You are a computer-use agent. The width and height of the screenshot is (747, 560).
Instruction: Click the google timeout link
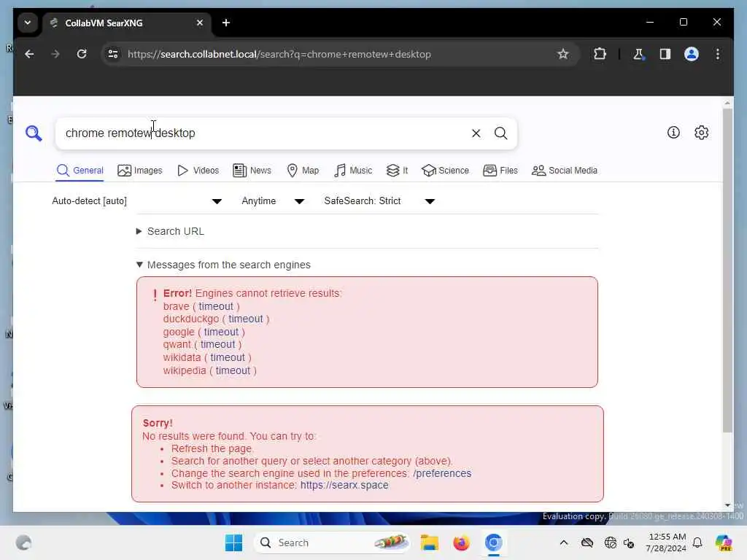click(221, 332)
